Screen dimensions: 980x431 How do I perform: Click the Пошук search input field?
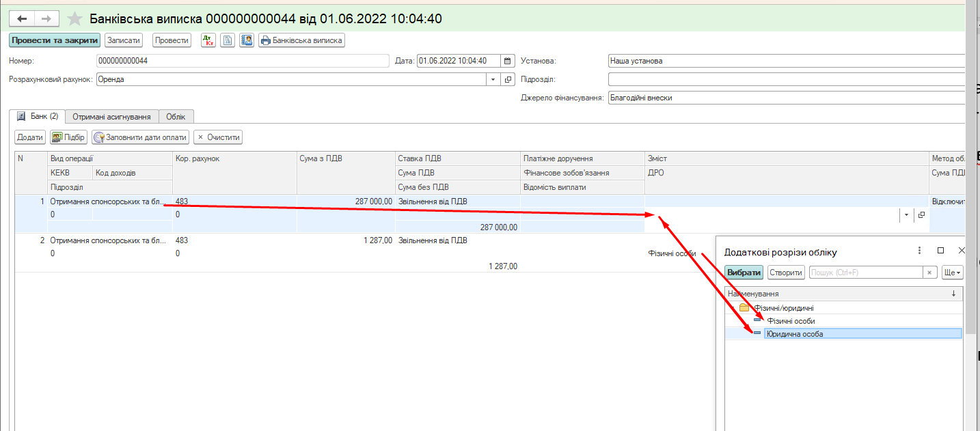click(x=865, y=273)
